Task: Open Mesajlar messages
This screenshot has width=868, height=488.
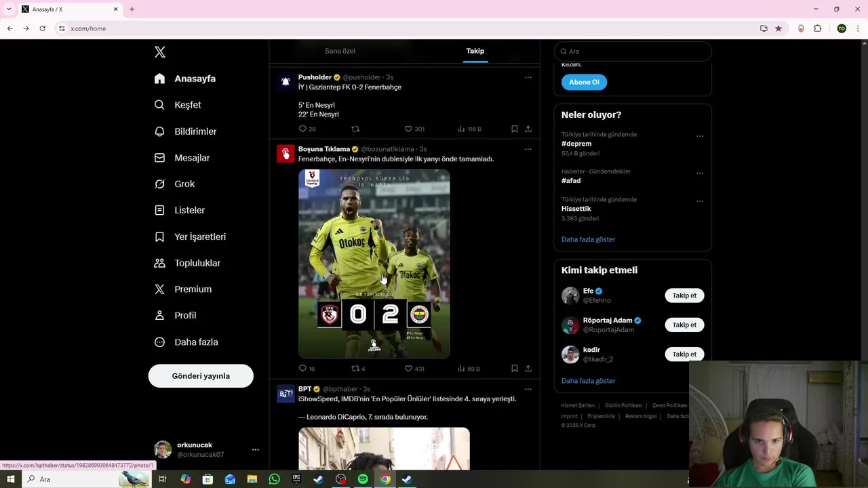Action: coord(182,158)
